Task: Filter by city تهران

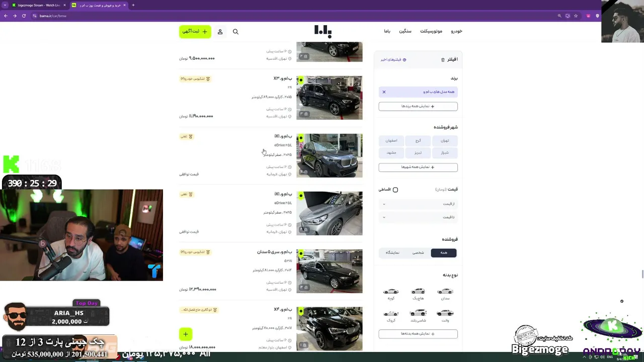Action: coord(445,140)
